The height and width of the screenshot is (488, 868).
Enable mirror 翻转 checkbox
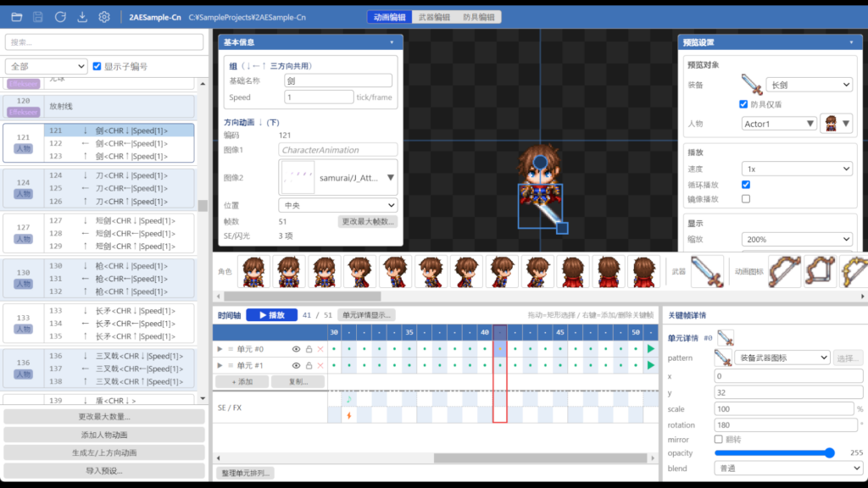pos(718,440)
